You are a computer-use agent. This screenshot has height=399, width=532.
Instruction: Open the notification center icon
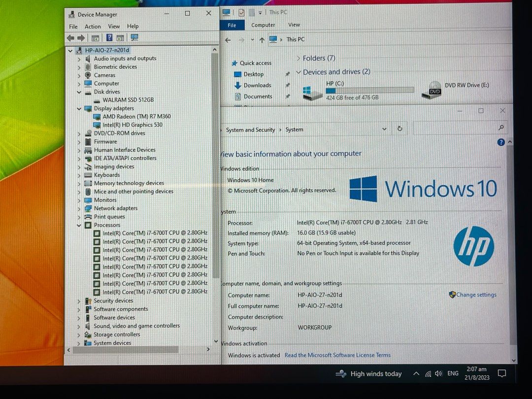(x=502, y=373)
